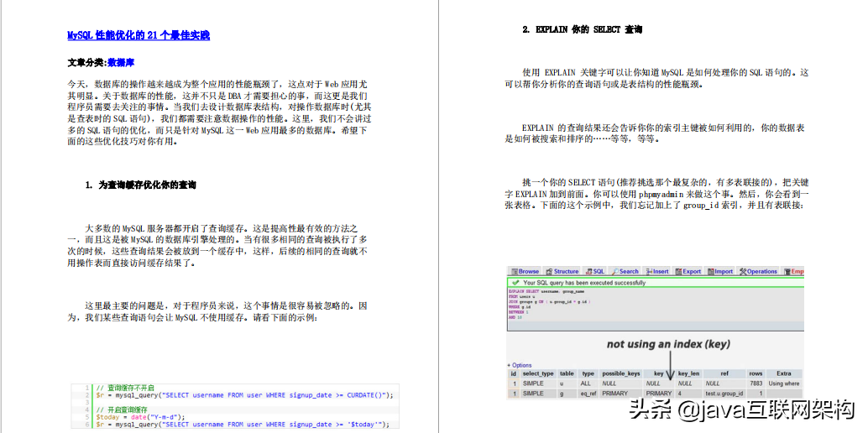
Task: Click heading '2. EXPLAIN 你的 SELECT 查询'
Action: (x=583, y=30)
